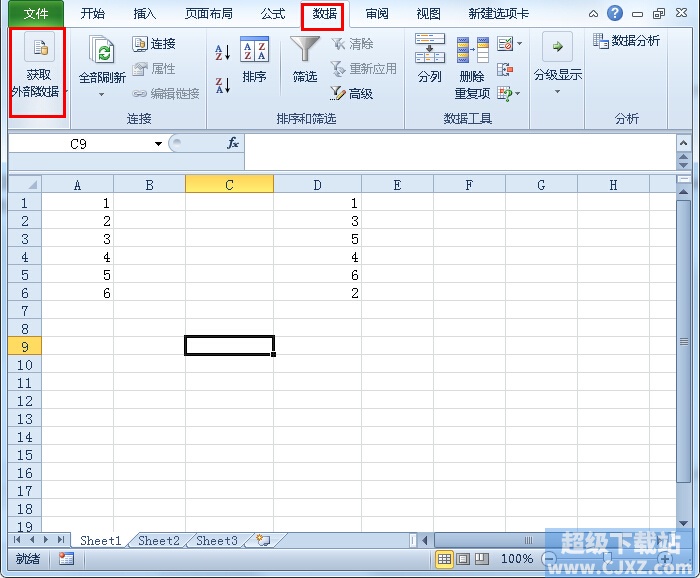The height and width of the screenshot is (578, 700).
Task: Click the 100% zoom level
Action: [517, 558]
